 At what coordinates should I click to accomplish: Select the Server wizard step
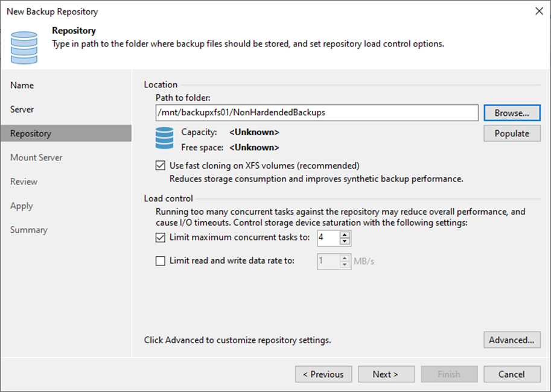tap(23, 109)
